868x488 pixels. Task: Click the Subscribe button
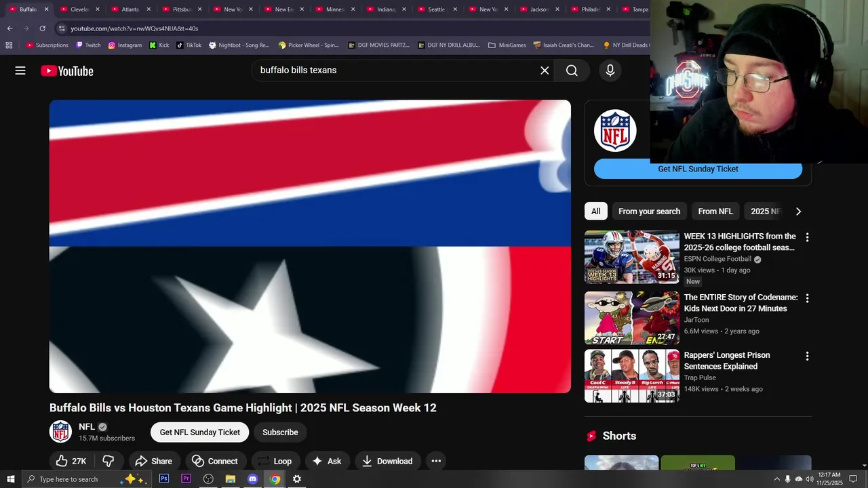point(280,432)
